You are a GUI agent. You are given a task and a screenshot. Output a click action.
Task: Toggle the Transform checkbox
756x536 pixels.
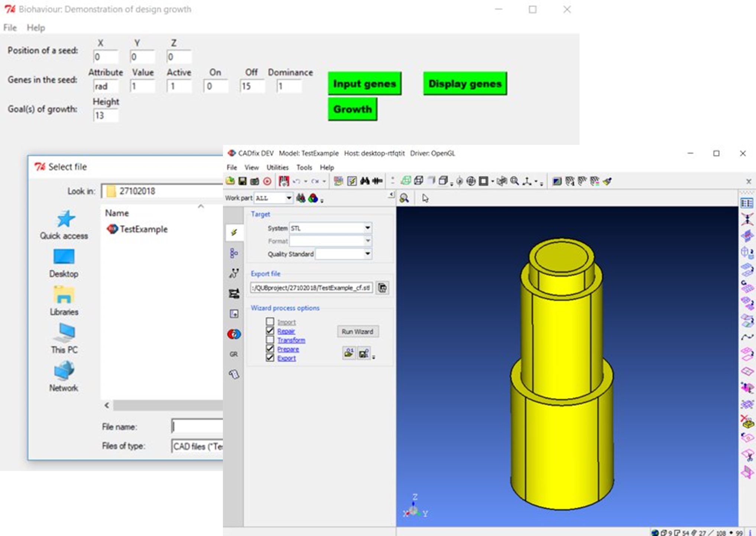[x=270, y=340]
